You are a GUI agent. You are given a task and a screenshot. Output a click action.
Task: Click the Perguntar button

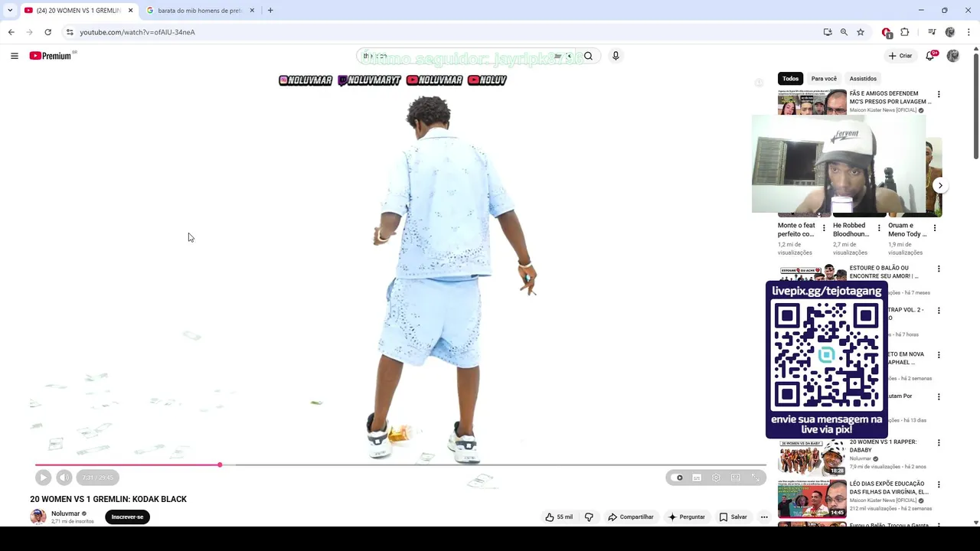(x=686, y=517)
